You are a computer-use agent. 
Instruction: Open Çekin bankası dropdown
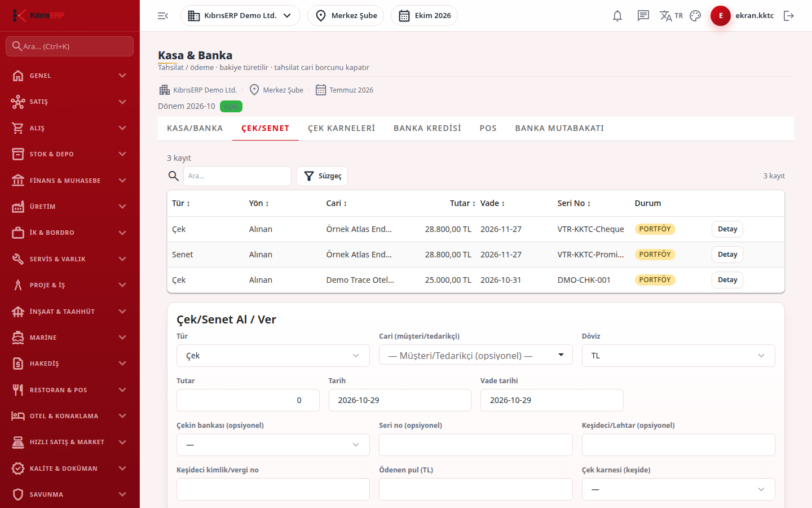[273, 445]
